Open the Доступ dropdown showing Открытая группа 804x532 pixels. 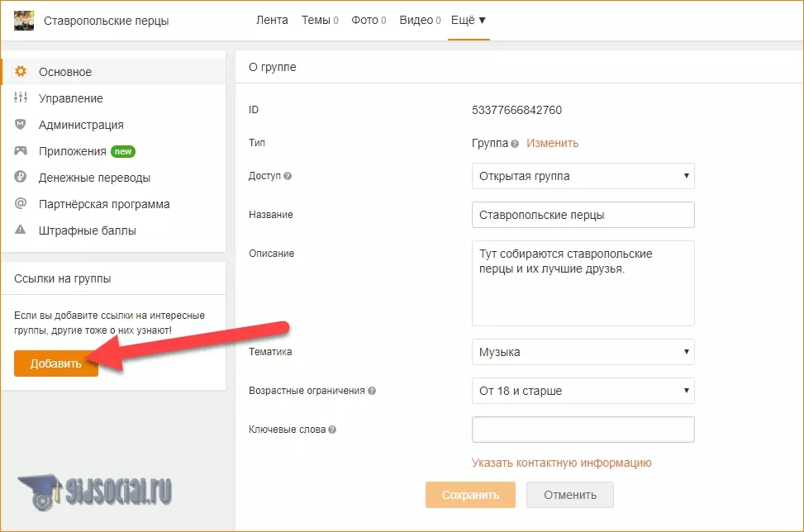(583, 176)
